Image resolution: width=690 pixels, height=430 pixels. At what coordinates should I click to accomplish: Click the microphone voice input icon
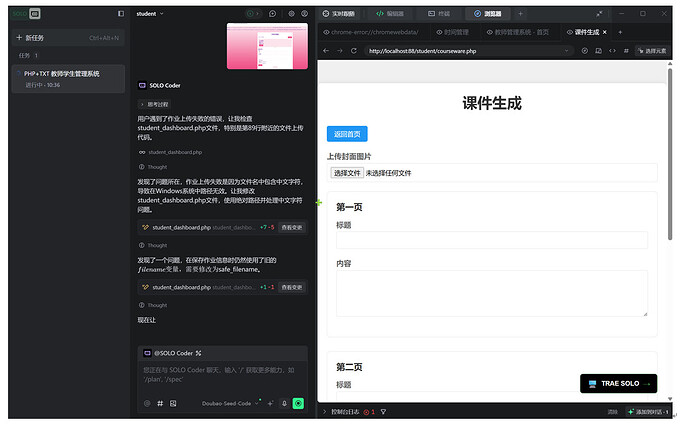click(284, 403)
